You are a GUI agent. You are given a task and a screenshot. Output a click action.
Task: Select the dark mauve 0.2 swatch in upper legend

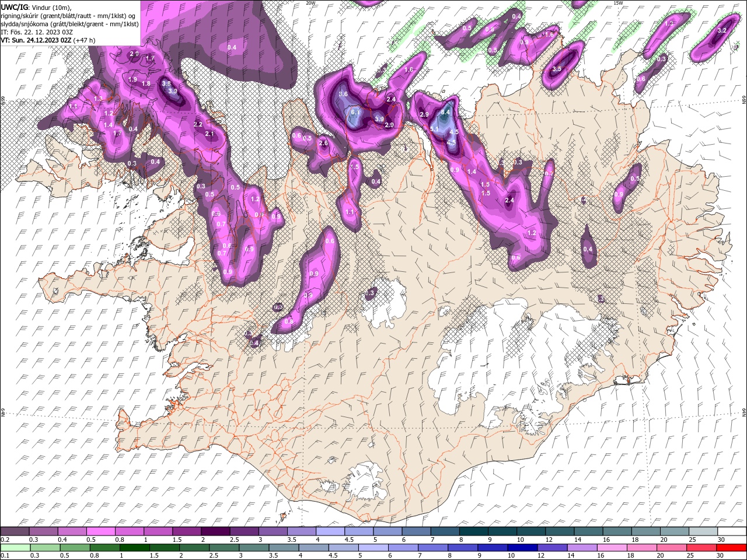click(15, 531)
